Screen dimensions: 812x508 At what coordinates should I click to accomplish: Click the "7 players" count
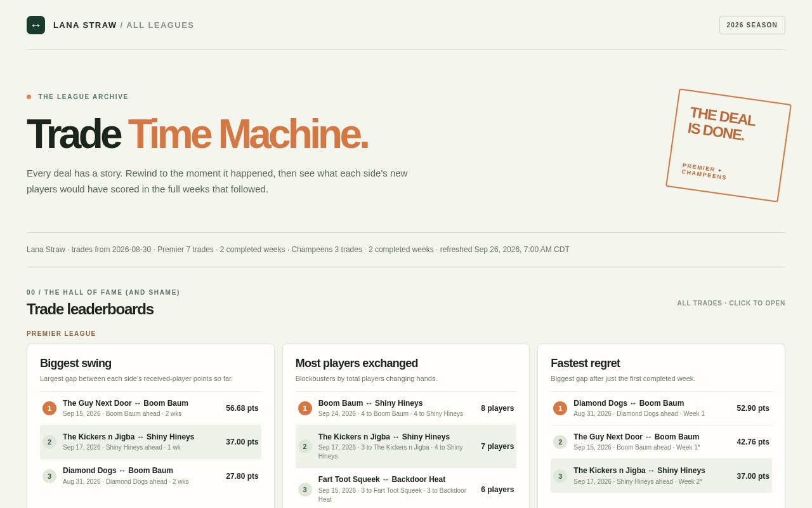(x=497, y=446)
